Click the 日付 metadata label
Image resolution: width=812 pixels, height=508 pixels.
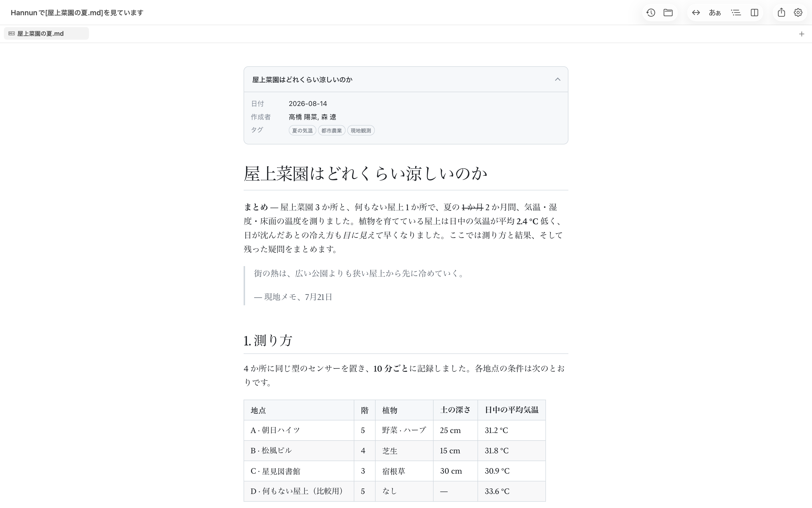click(x=257, y=104)
